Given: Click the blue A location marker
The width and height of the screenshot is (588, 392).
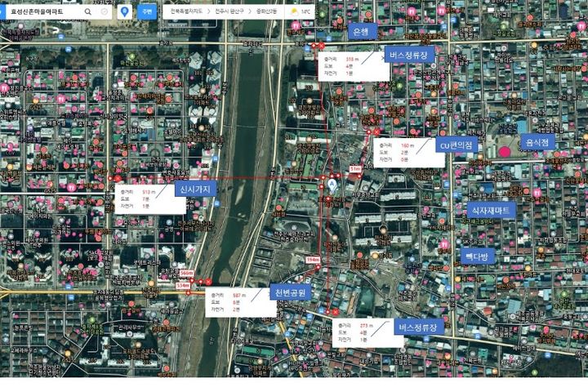Looking at the screenshot, I should [332, 185].
